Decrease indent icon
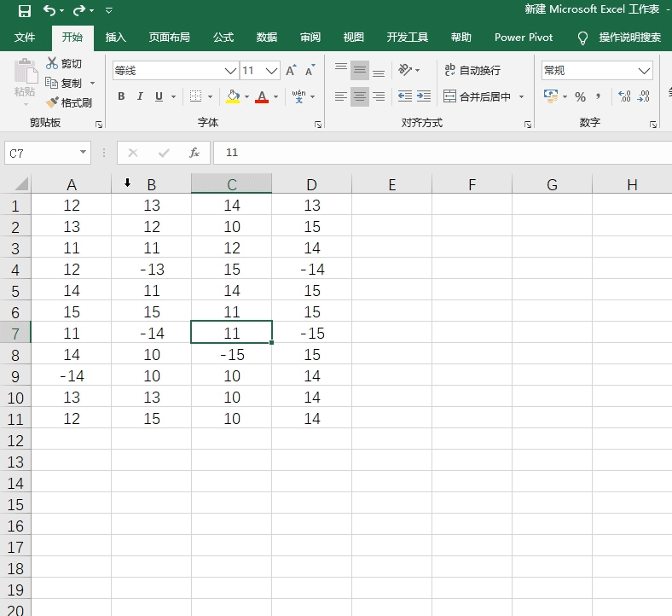 click(x=405, y=96)
